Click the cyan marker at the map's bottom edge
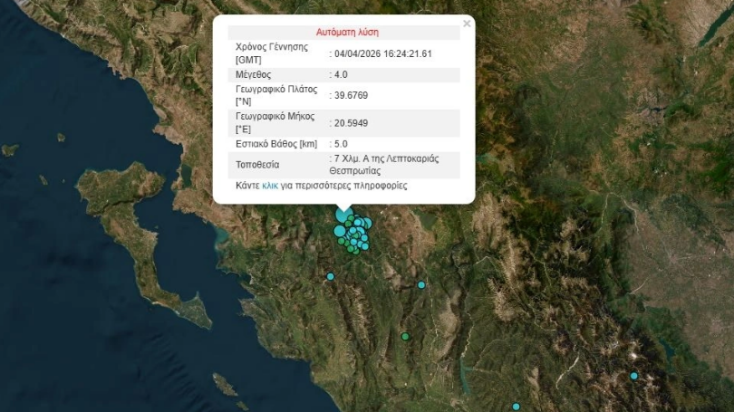 tap(516, 406)
